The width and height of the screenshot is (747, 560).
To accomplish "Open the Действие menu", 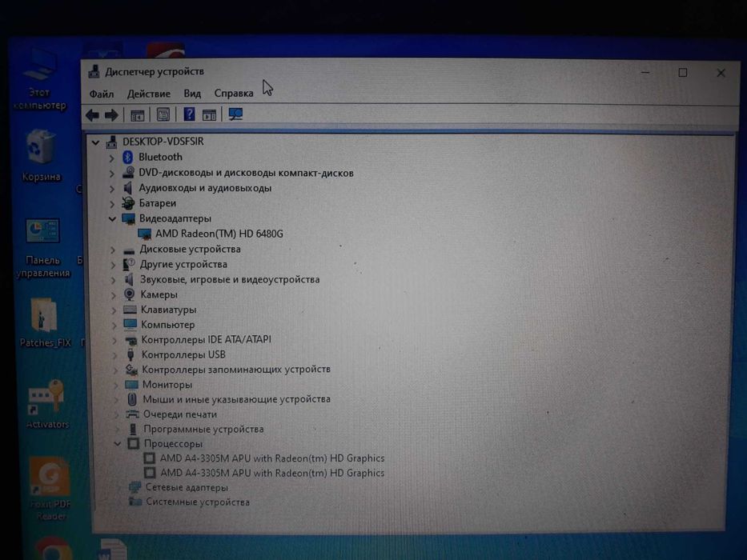I will click(149, 94).
